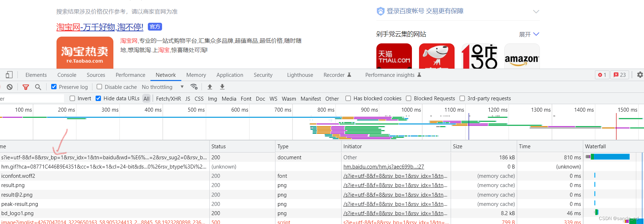
Task: Open the Performance insights tab
Action: coord(393,75)
